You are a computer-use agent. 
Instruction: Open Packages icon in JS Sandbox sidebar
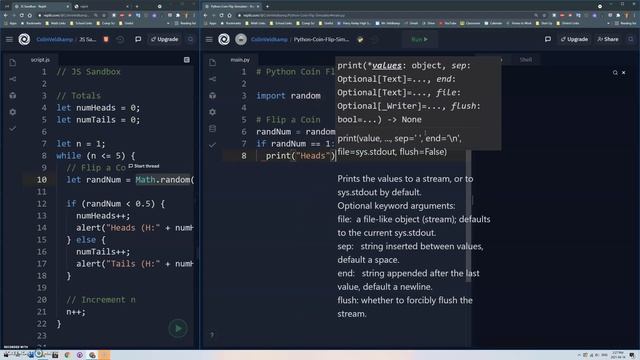tap(13, 96)
